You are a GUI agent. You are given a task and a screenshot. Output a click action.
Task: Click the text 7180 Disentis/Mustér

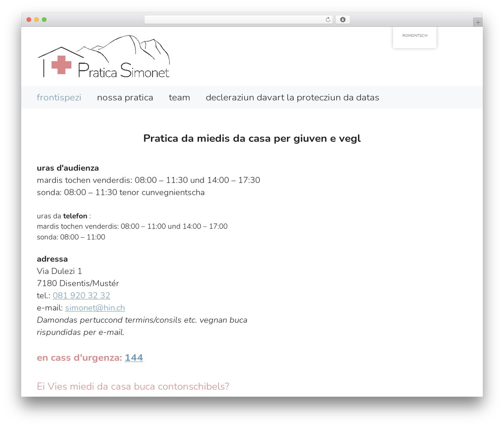(78, 283)
